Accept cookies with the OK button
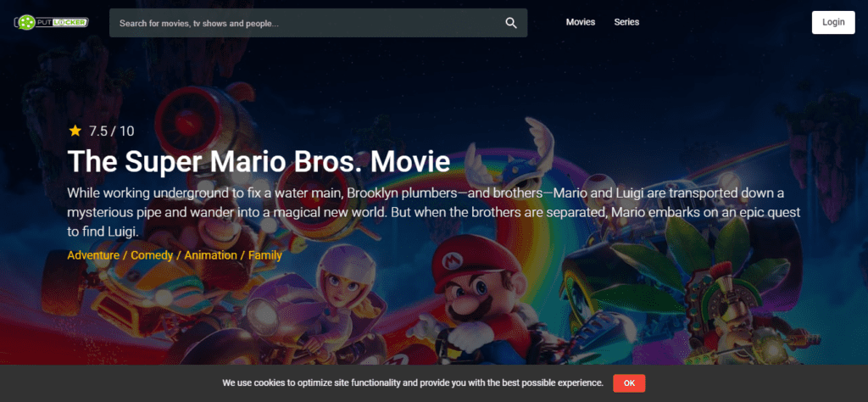868x402 pixels. click(x=629, y=383)
